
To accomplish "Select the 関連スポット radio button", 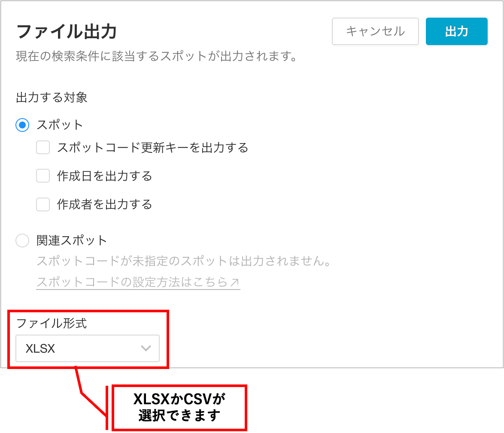I will pos(22,240).
